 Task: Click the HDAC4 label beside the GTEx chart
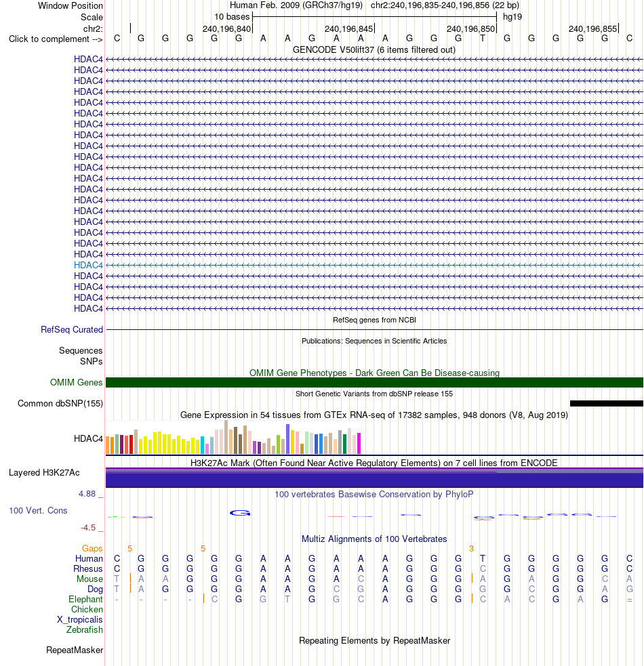(88, 439)
